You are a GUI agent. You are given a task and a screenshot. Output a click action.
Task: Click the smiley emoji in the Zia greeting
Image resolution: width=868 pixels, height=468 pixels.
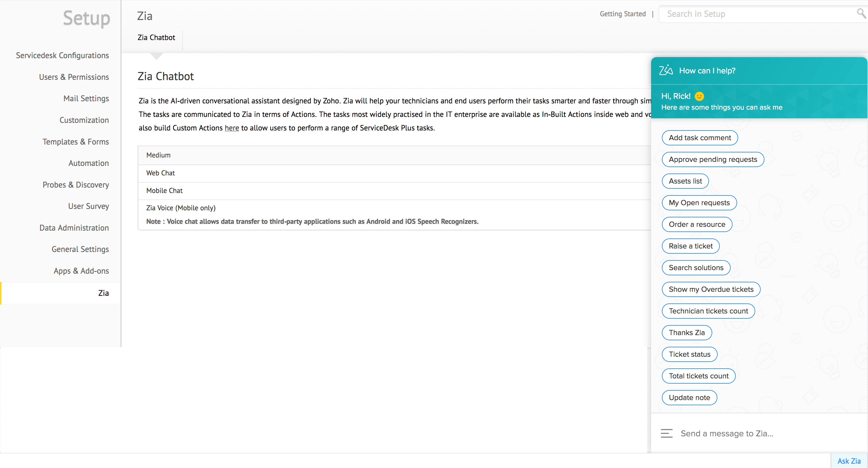[x=700, y=96]
